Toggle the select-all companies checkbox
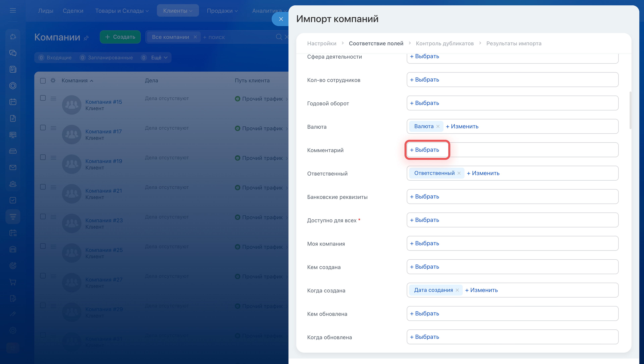The height and width of the screenshot is (364, 644). point(43,80)
